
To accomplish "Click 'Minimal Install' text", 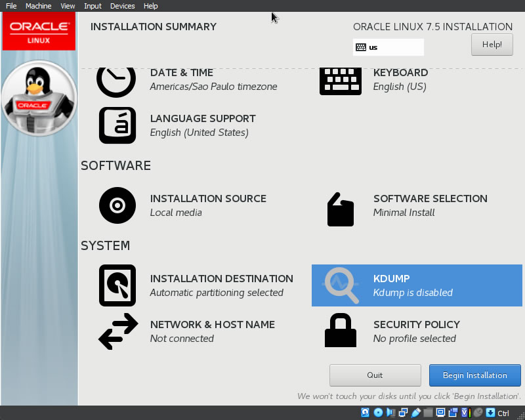I will click(404, 213).
